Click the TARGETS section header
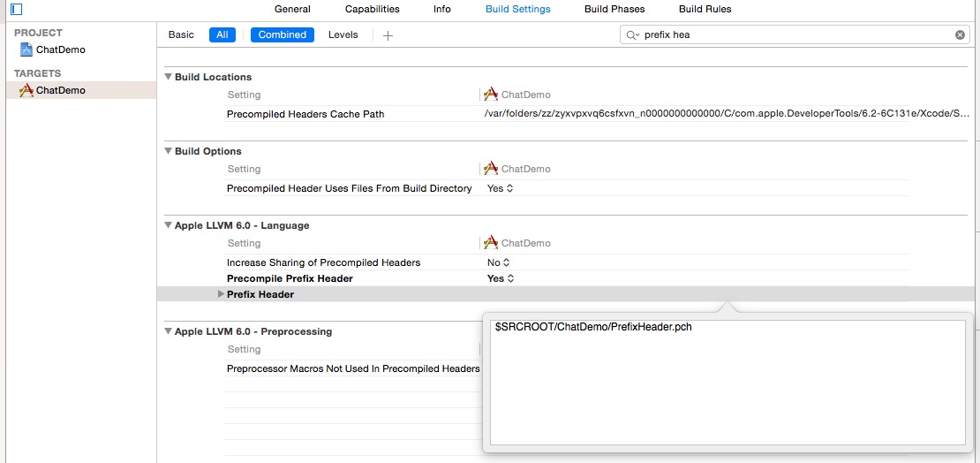Screen dimensions: 980x463 (x=37, y=73)
